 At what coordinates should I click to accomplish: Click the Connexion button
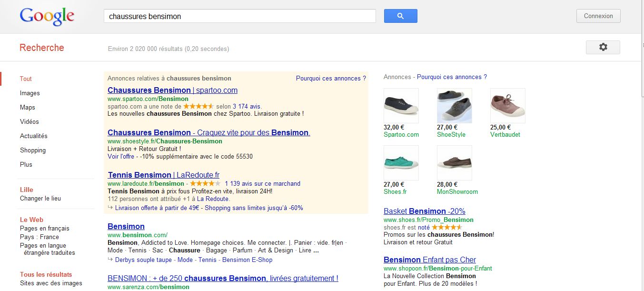click(x=598, y=16)
